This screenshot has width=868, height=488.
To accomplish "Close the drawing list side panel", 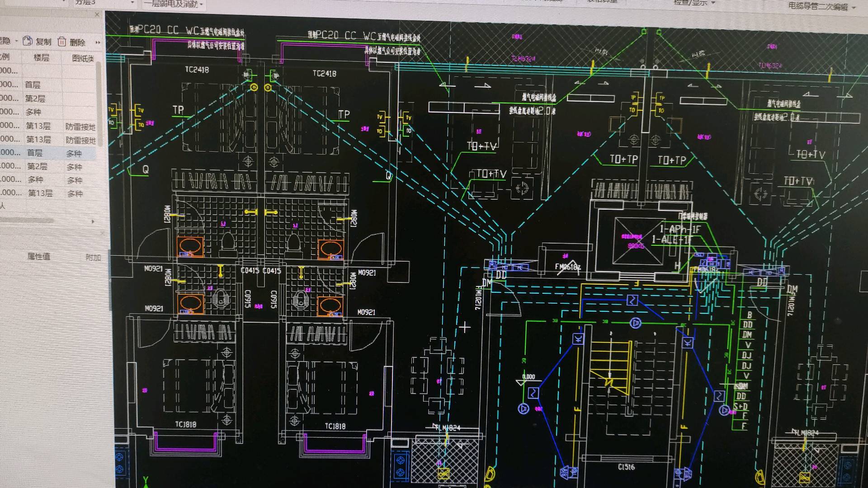I will click(97, 14).
